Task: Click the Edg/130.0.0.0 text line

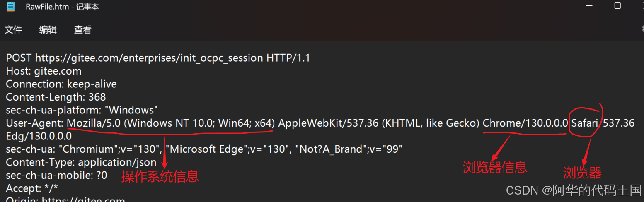Action: pos(39,136)
